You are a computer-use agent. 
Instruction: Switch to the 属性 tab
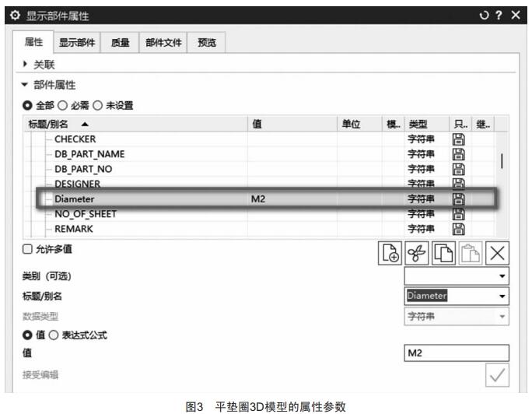tap(33, 42)
